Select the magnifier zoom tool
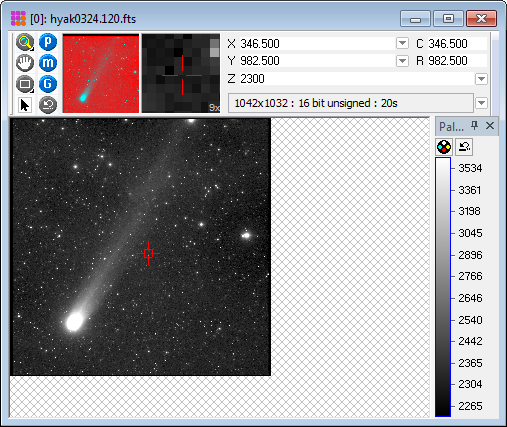This screenshot has height=427, width=507. click(x=25, y=42)
